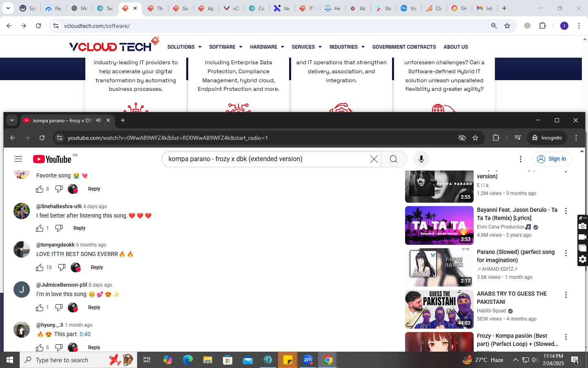Screen dimensions: 588x368
Task: Dislike the @tonyangdeokk comment
Action: (x=62, y=267)
